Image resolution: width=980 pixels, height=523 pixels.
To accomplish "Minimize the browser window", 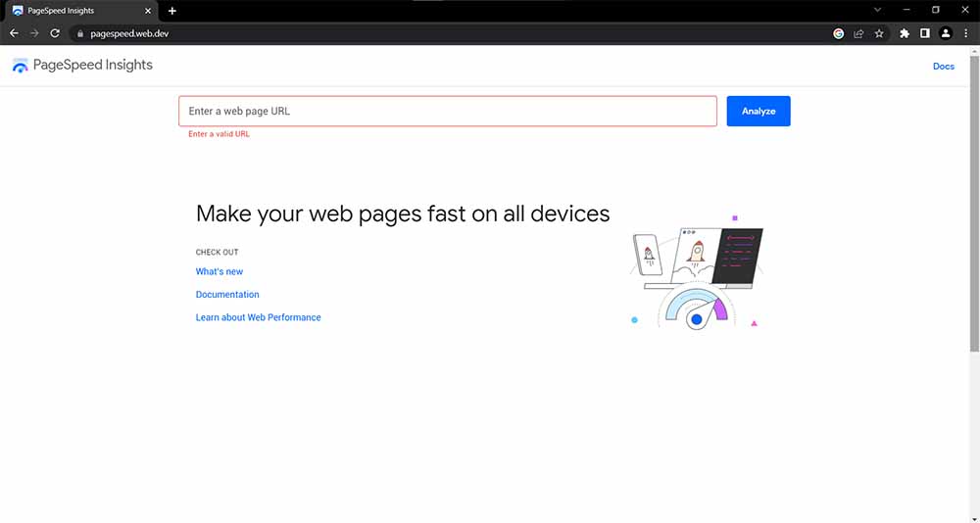I will point(906,10).
